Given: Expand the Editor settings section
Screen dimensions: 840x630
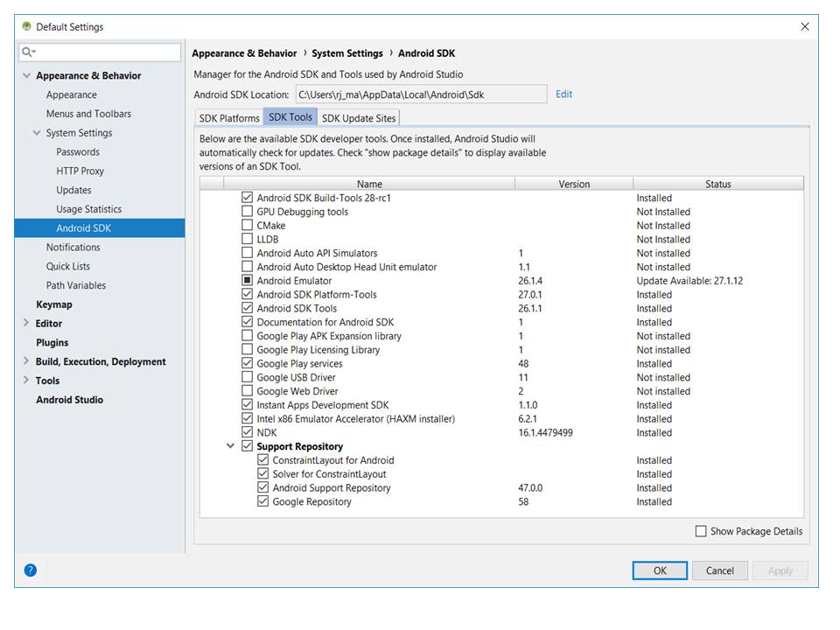Looking at the screenshot, I should 25,323.
